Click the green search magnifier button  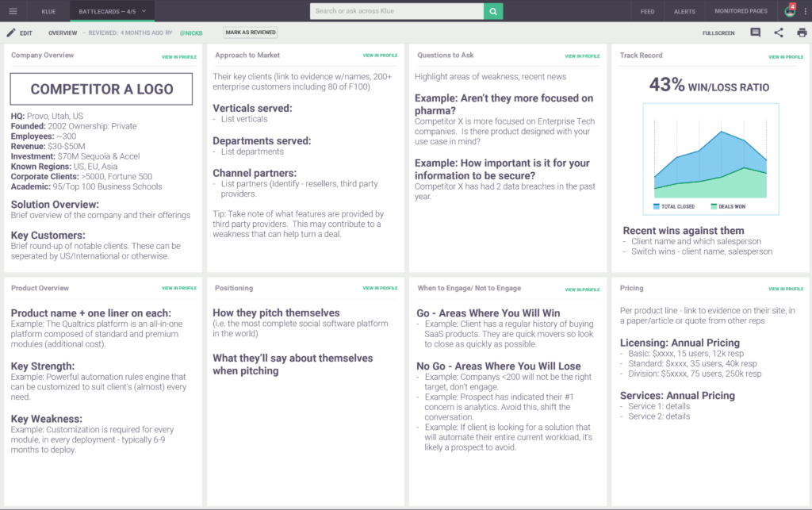(493, 11)
